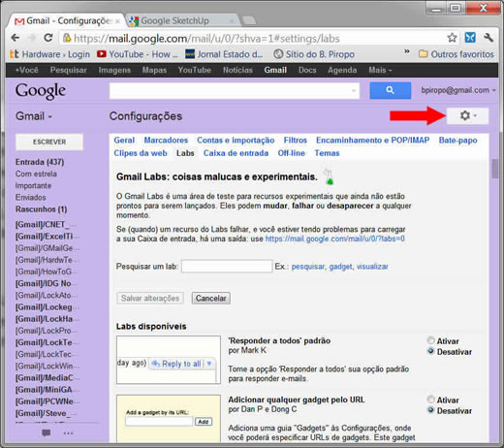Open account menu bpiropo@gmail.com
This screenshot has width=504, height=448.
point(458,90)
